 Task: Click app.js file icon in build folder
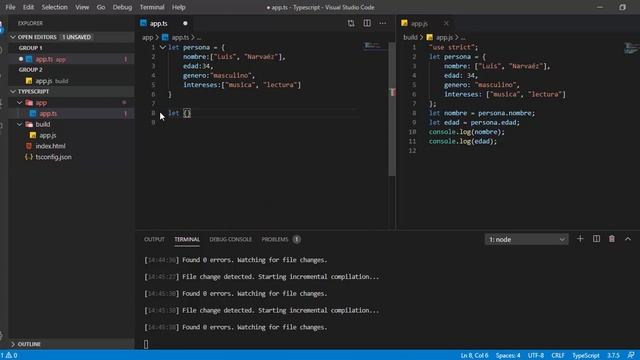(33, 135)
